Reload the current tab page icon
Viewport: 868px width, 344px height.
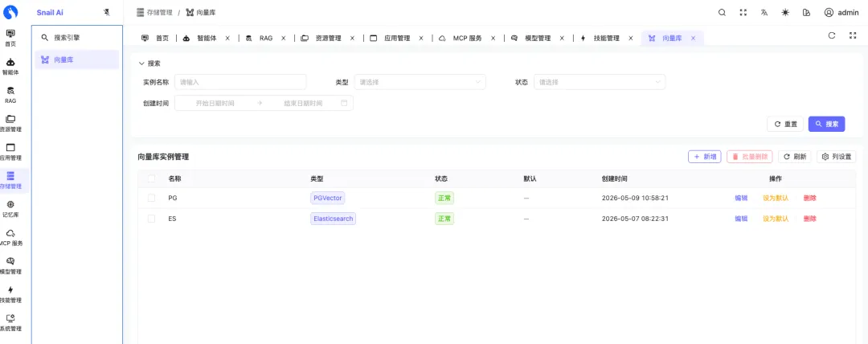[x=832, y=35]
